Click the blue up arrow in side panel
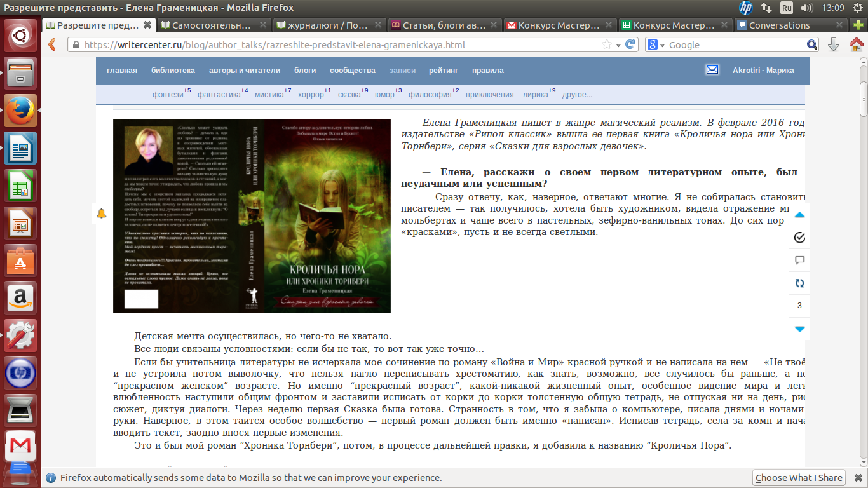Screen dimensions: 868x488 [799, 215]
